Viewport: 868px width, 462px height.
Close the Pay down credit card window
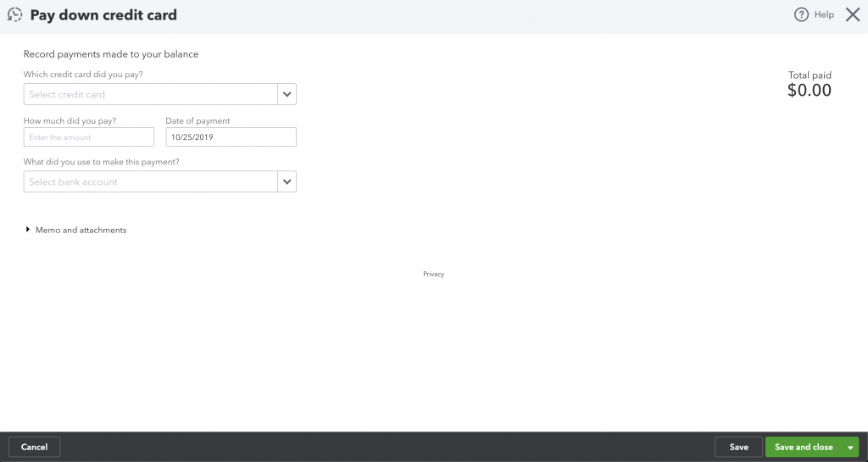point(853,15)
